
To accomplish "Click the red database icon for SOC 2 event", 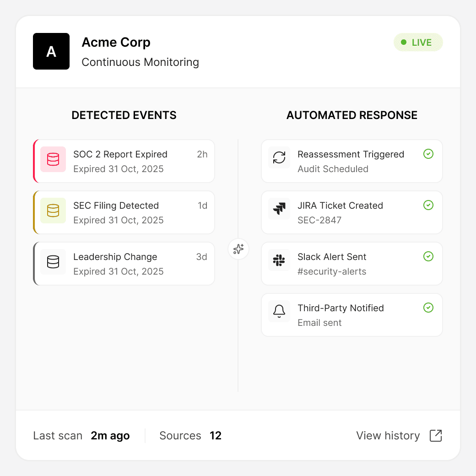I will (x=53, y=159).
